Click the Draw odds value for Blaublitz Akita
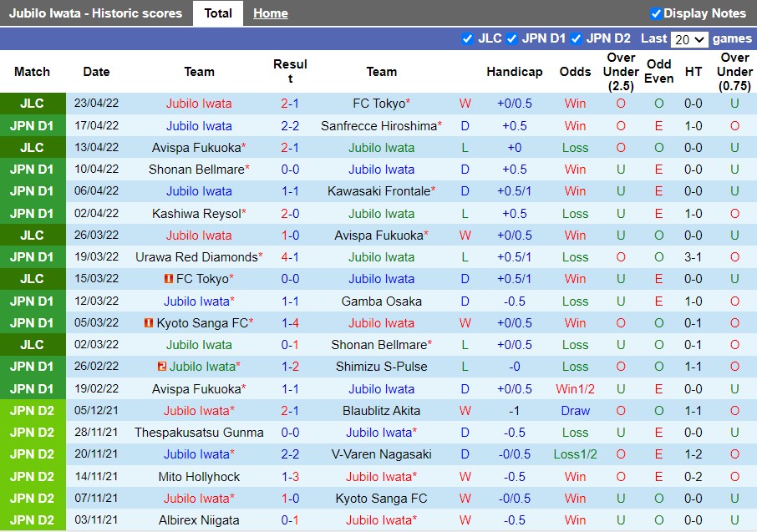Screen dimensions: 757x532 (x=575, y=411)
